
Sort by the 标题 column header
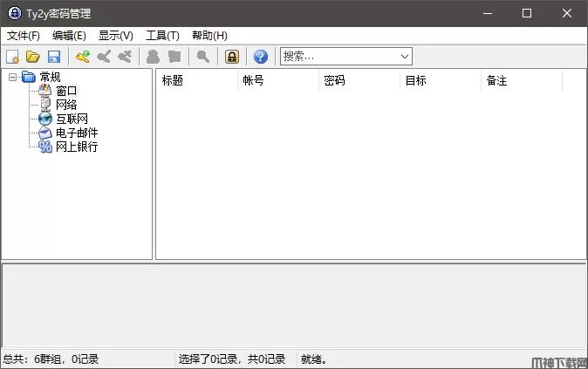point(197,80)
